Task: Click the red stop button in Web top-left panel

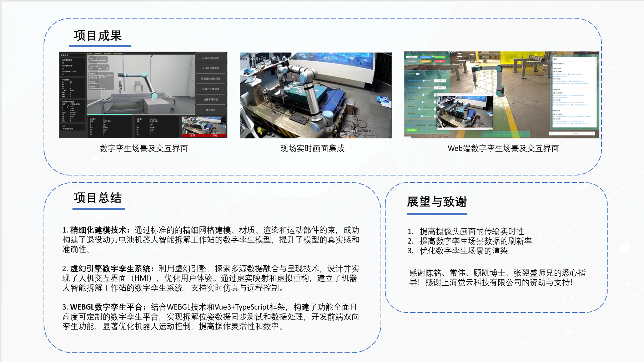Action: 440,61
